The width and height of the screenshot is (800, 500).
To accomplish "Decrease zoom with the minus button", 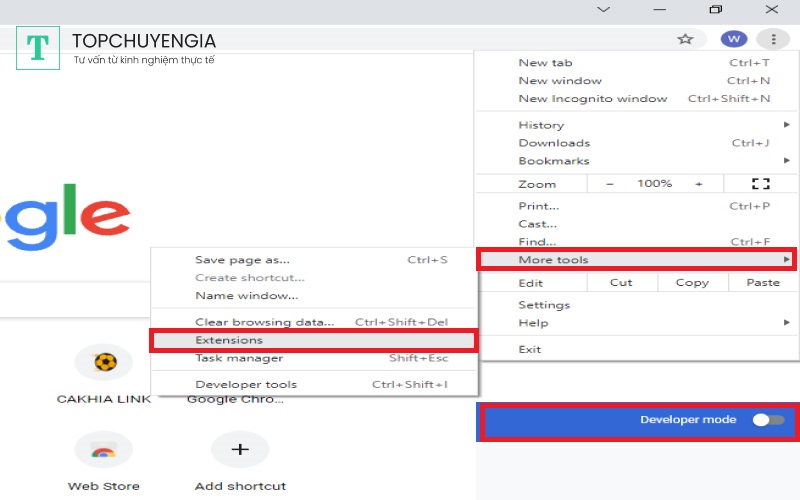I will click(611, 184).
